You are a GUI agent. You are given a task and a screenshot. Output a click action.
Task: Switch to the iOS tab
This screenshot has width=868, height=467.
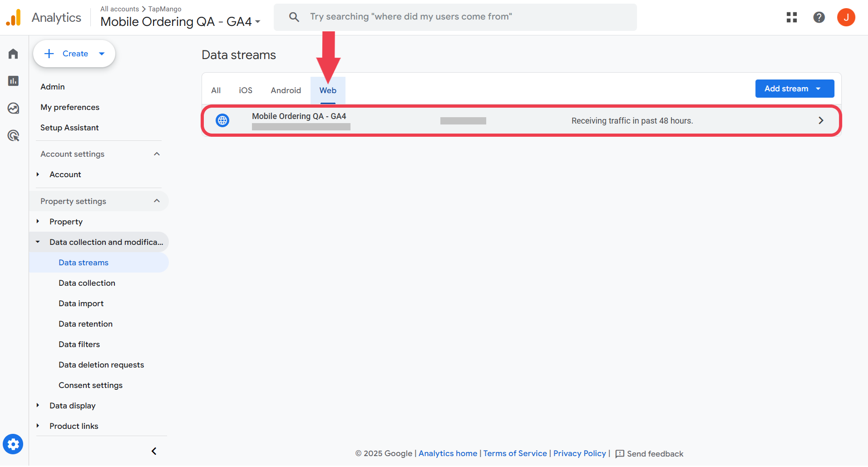246,90
